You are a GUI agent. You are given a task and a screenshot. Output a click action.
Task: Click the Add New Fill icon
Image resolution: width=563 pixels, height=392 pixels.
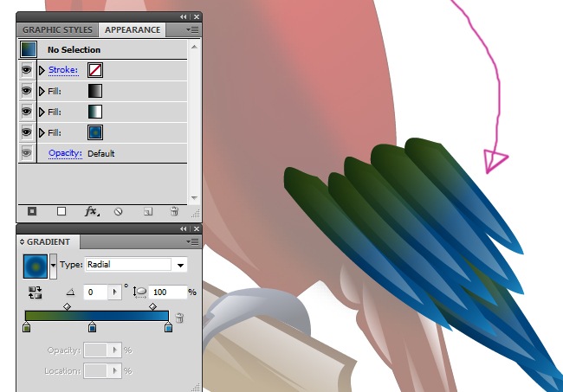point(61,211)
